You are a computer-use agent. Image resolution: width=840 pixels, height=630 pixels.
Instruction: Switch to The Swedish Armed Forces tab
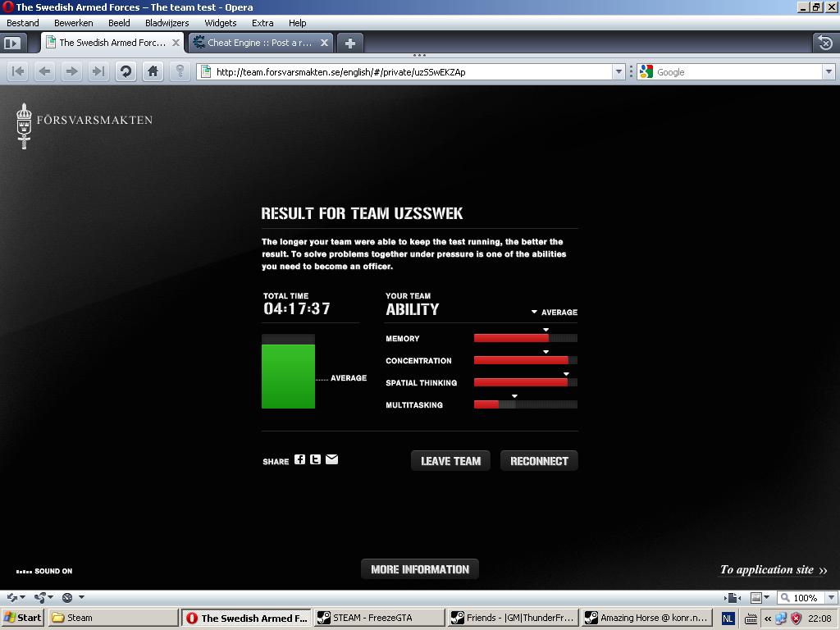pyautogui.click(x=112, y=43)
